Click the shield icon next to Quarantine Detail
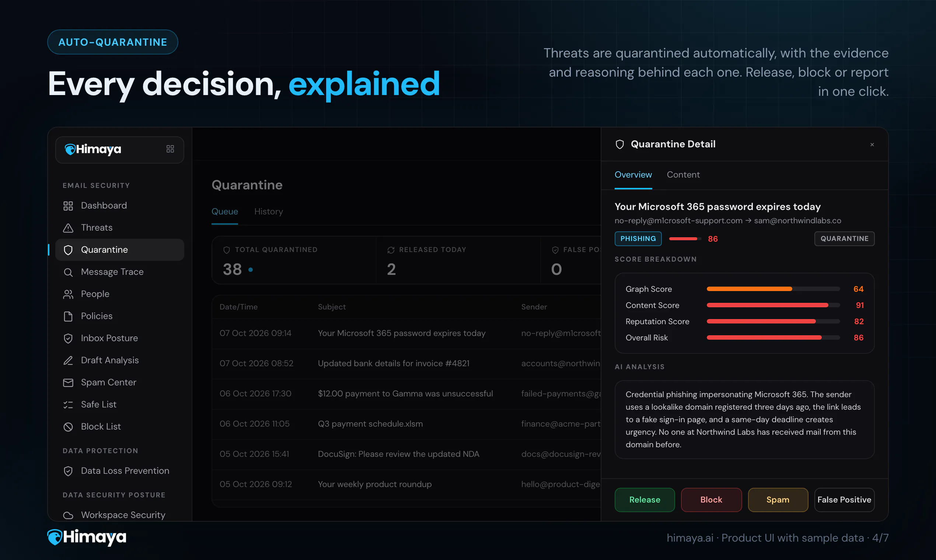 (x=620, y=144)
